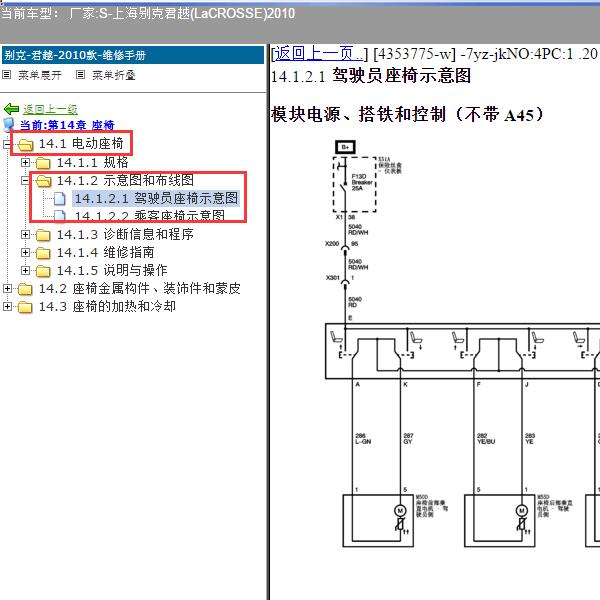Click the 菜单展开 text
Image resolution: width=600 pixels, height=600 pixels.
click(x=40, y=75)
